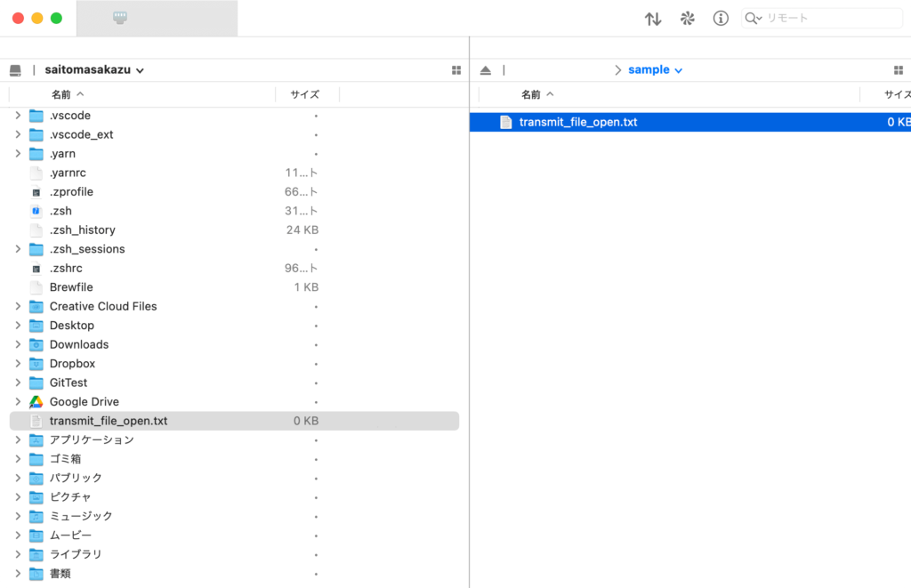Switch view with local pane grid icon
The image size is (911, 588).
point(456,70)
